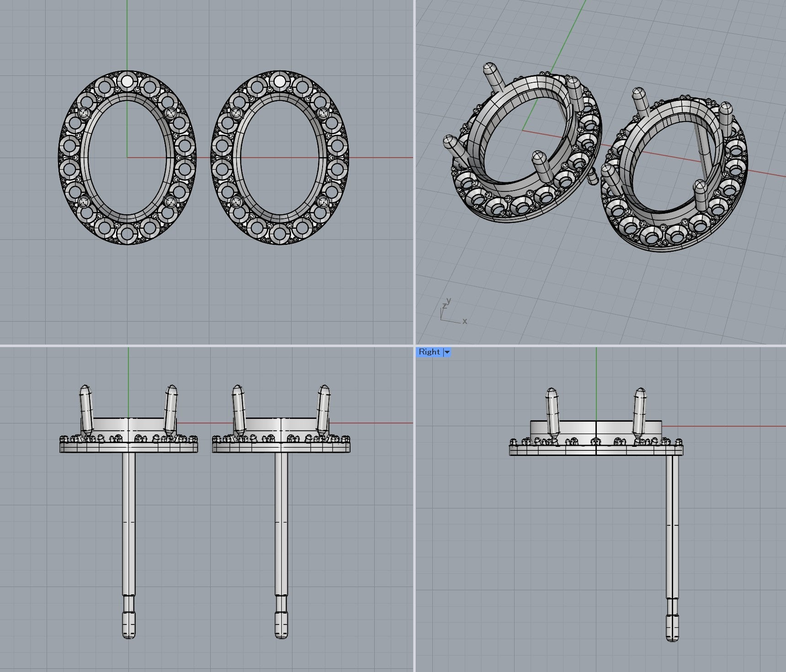The width and height of the screenshot is (786, 672).
Task: Select top stone seat of left earring
Action: point(127,82)
